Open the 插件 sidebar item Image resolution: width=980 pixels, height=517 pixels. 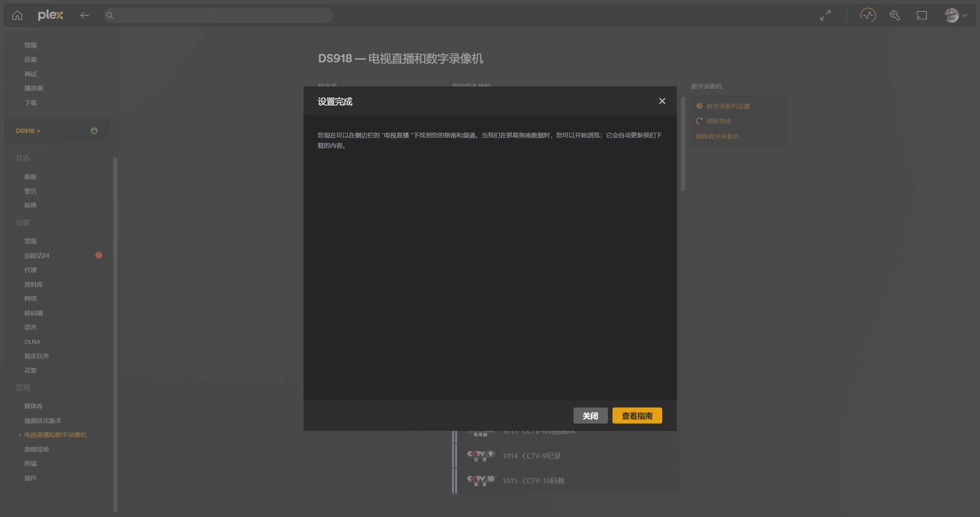[31, 478]
